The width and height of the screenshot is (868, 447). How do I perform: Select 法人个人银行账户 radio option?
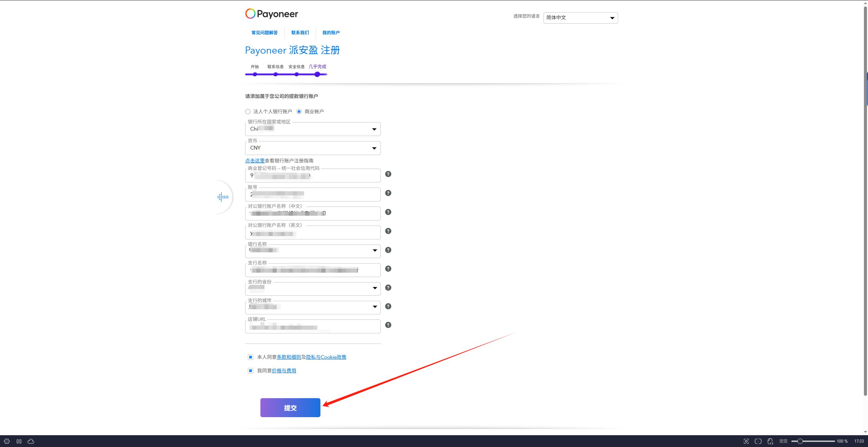point(248,112)
